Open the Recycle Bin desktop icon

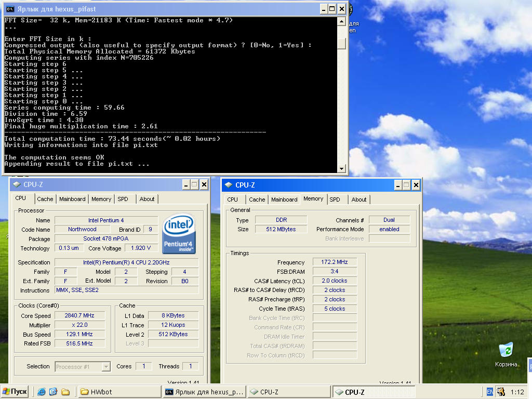(506, 354)
